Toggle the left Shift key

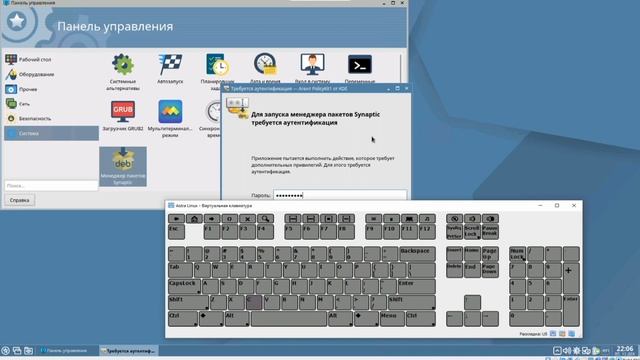click(x=189, y=303)
